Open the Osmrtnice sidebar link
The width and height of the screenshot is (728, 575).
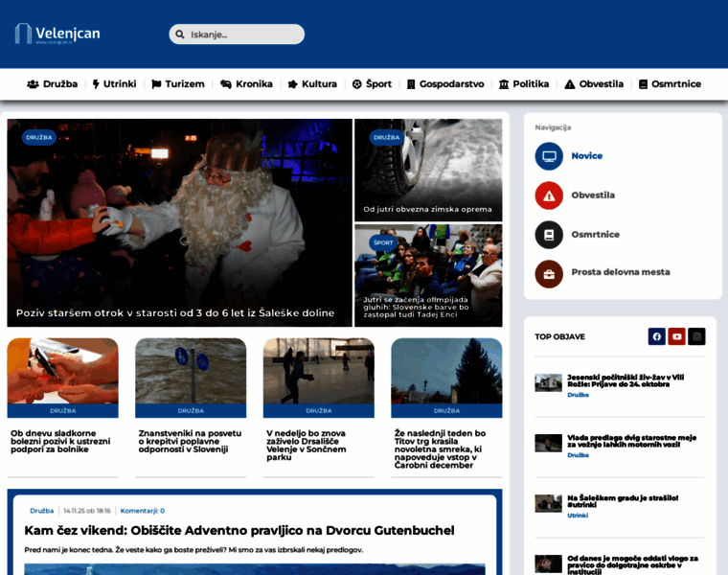tap(595, 235)
